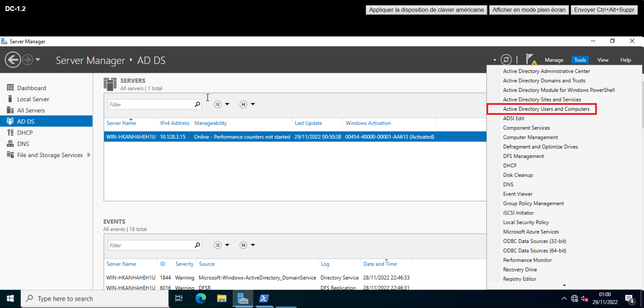Sort servers by Manageability column
The width and height of the screenshot is (644, 308).
[211, 123]
